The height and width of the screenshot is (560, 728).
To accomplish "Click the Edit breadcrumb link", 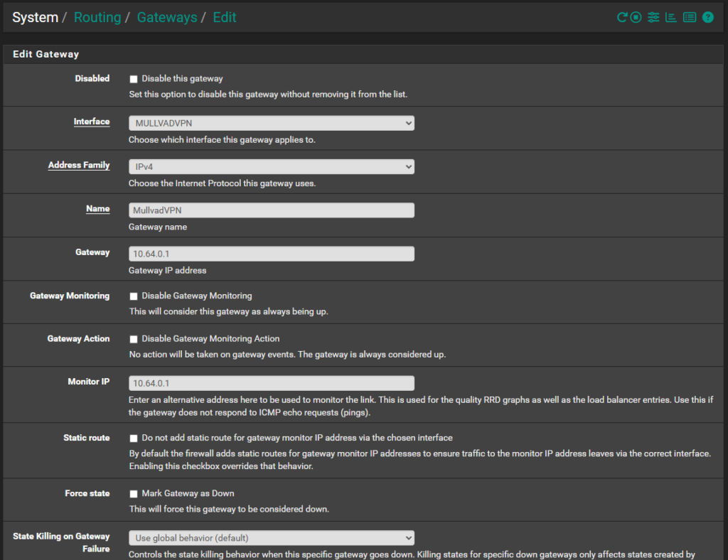I will coord(225,18).
